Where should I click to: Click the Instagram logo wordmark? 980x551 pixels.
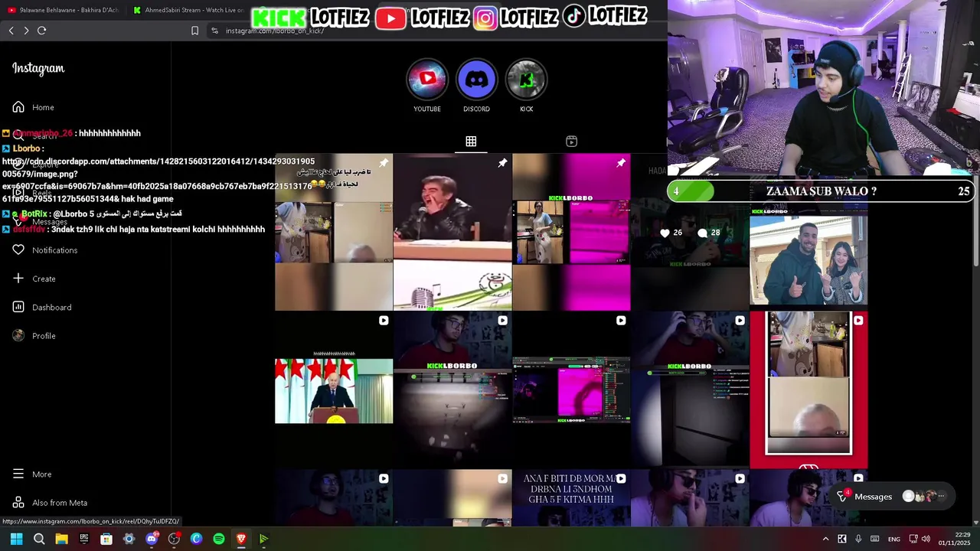coord(38,68)
